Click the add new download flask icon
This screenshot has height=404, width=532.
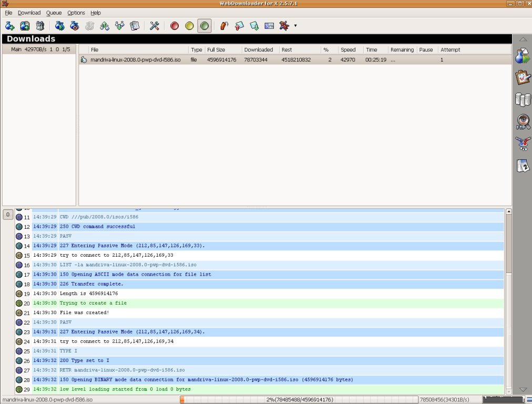(x=9, y=26)
